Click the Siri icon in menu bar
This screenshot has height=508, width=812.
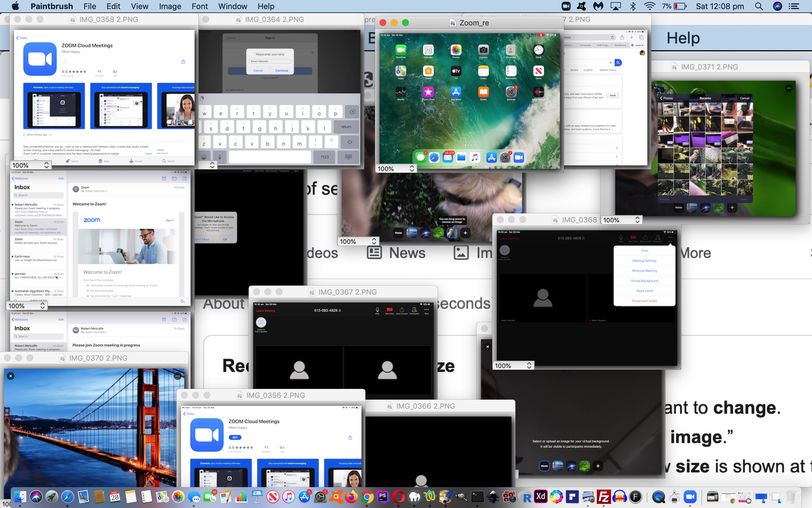[777, 6]
